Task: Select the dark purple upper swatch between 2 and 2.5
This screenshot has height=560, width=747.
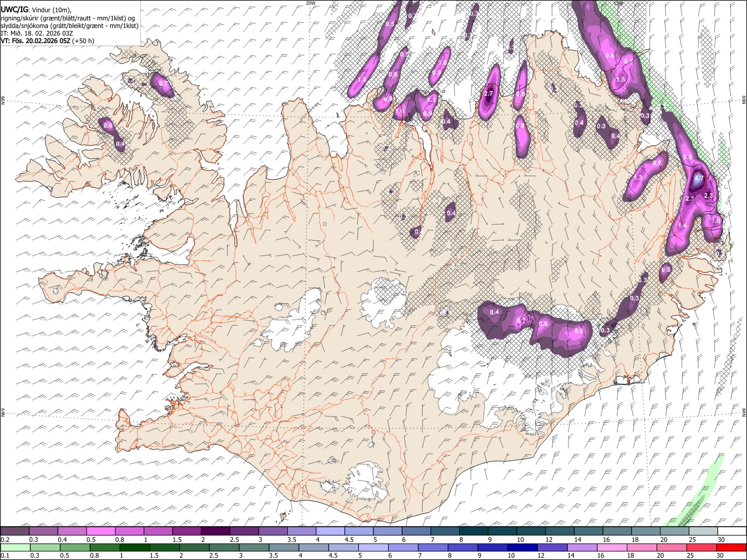Action: pos(215,531)
